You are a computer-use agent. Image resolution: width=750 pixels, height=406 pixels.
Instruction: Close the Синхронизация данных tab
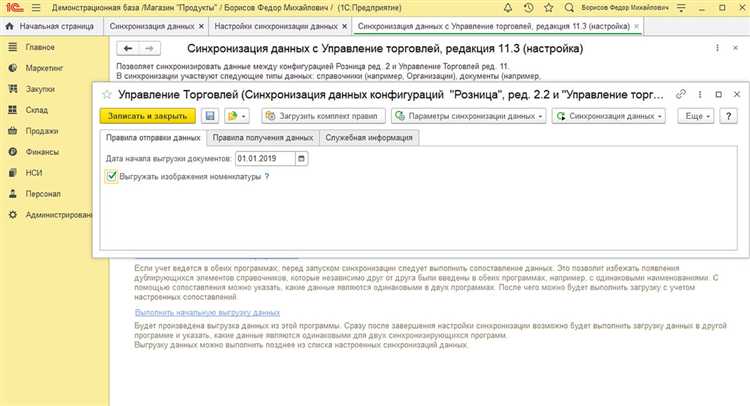click(201, 26)
